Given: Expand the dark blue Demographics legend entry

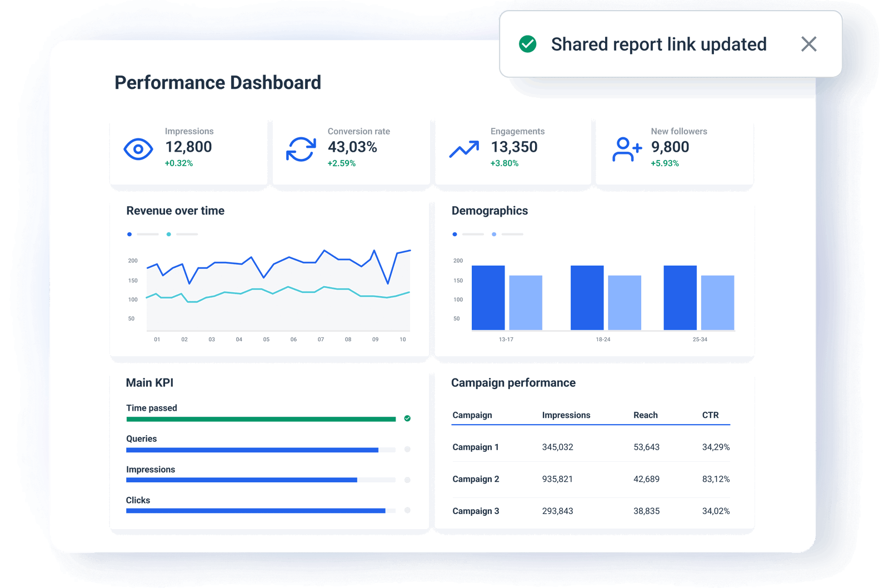Looking at the screenshot, I should click(455, 234).
